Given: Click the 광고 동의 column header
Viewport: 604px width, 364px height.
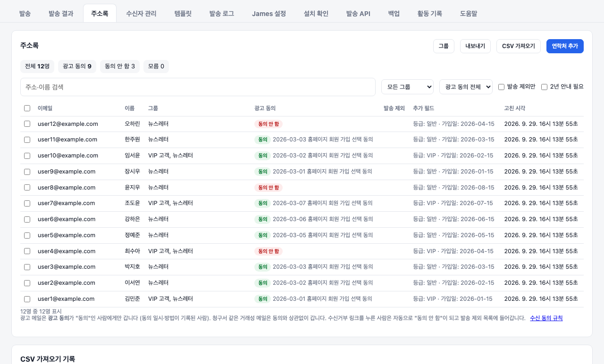Looking at the screenshot, I should (265, 108).
